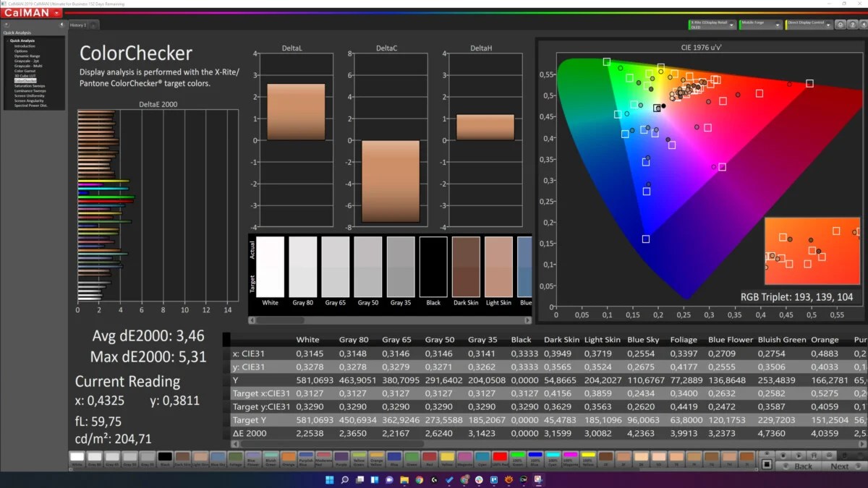Select Spectral Power Dist. workflow step
The height and width of the screenshot is (488, 868).
(x=30, y=106)
